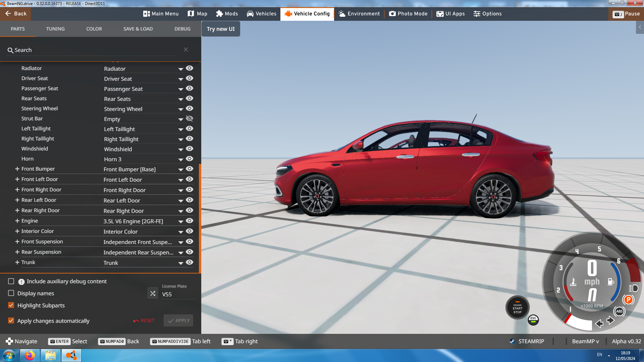The width and height of the screenshot is (644, 362).
Task: Expand the Front Bumper subparts
Action: tap(17, 169)
